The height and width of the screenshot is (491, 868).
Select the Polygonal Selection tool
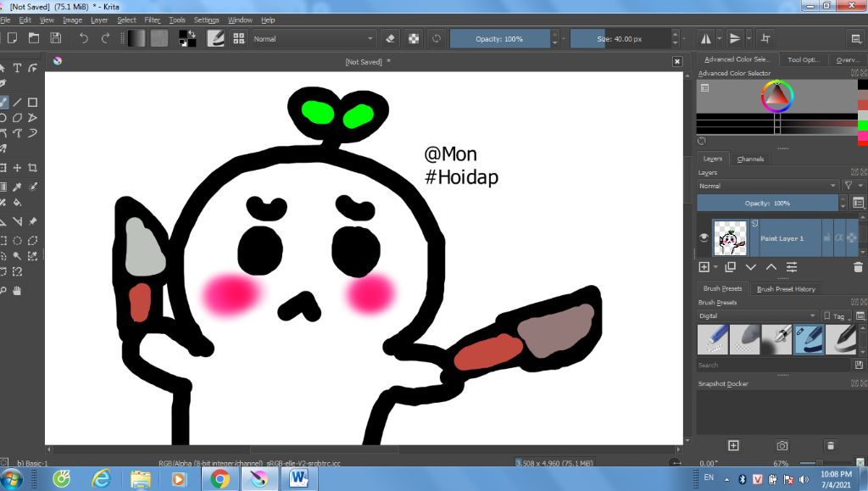coord(33,241)
